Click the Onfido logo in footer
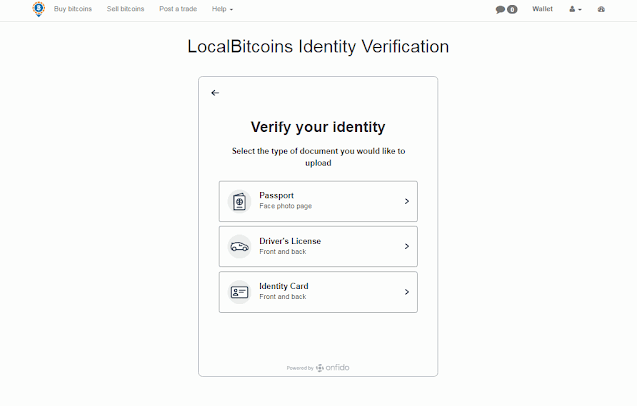This screenshot has height=406, width=637. click(x=333, y=367)
